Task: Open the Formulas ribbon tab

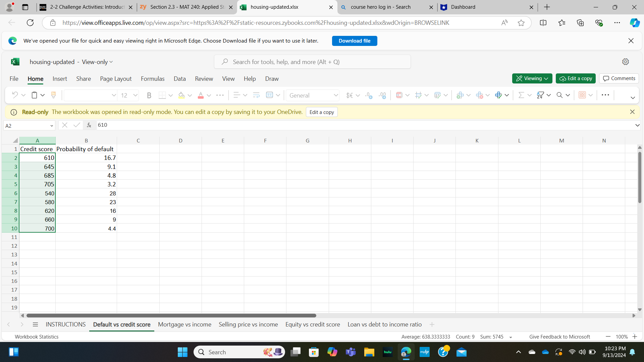Action: (153, 79)
